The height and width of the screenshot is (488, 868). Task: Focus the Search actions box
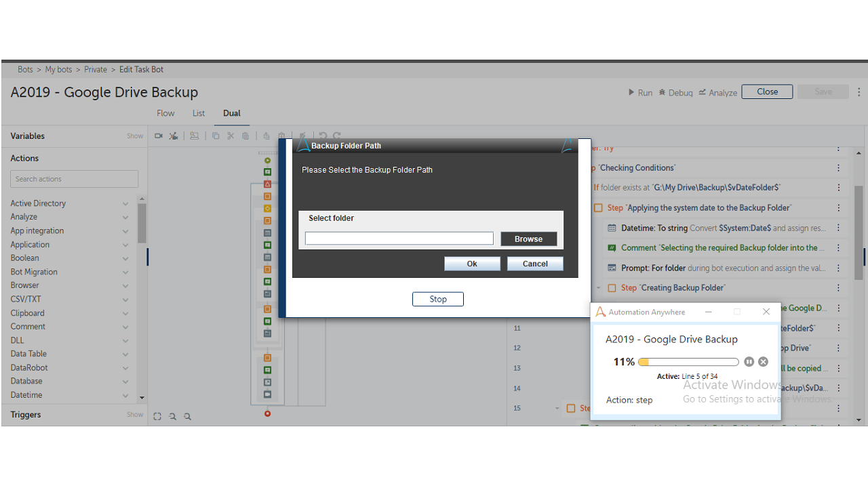pos(75,179)
